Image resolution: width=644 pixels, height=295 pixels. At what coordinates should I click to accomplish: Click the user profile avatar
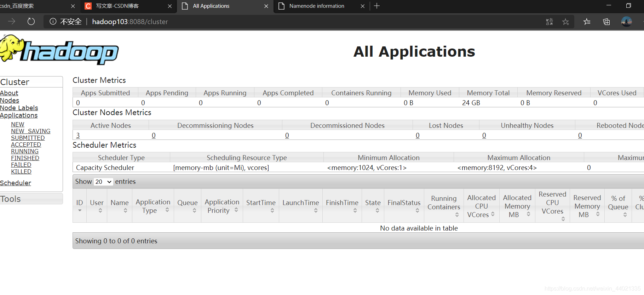(x=626, y=22)
